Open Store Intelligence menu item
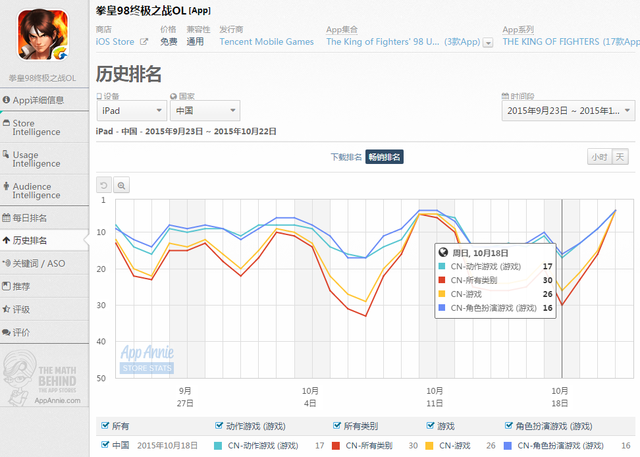This screenshot has width=640, height=457. coord(44,127)
